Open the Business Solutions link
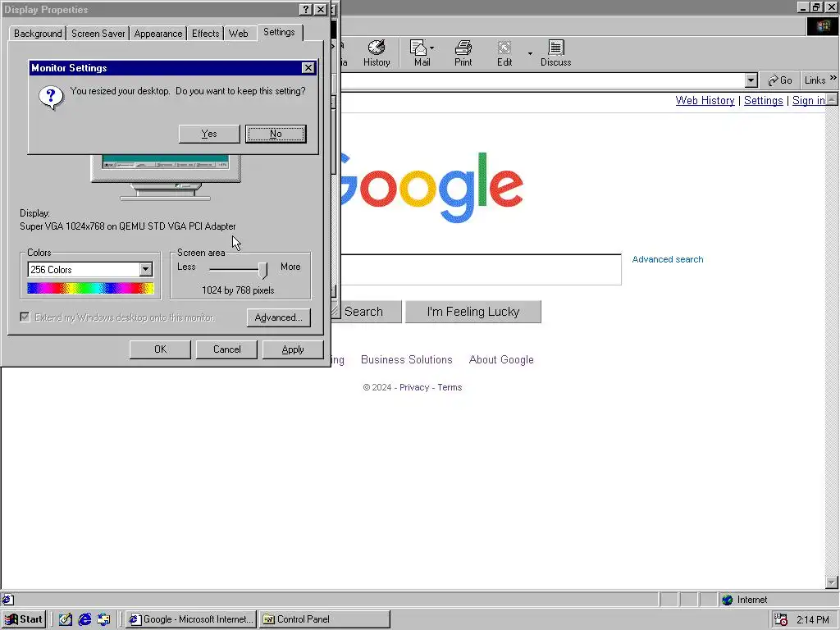The image size is (840, 630). click(407, 359)
